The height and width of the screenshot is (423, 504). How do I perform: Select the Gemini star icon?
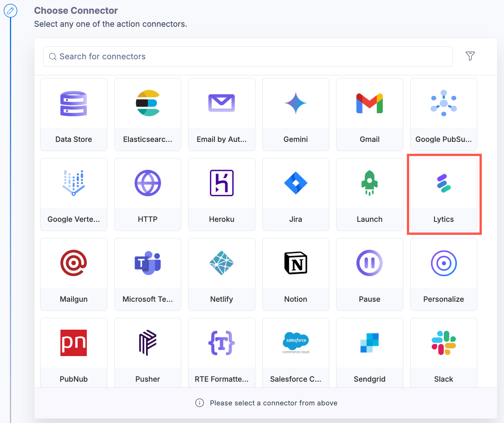pyautogui.click(x=296, y=103)
